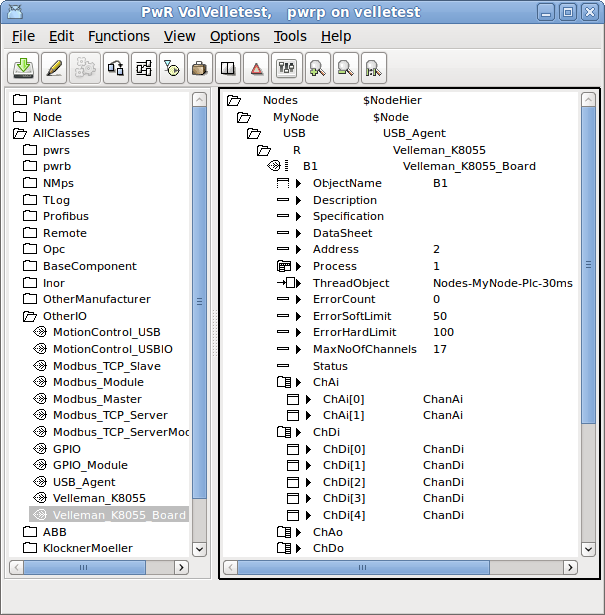Select the Description attribute row
This screenshot has height=615, width=605.
(x=345, y=200)
